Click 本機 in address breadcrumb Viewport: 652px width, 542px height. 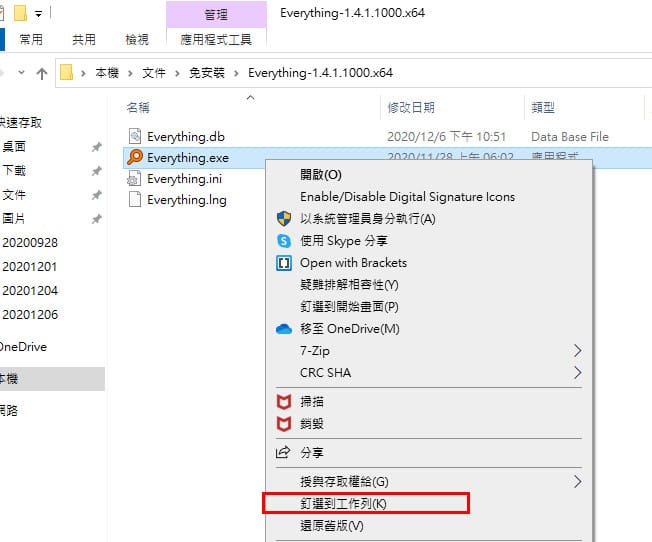point(107,73)
